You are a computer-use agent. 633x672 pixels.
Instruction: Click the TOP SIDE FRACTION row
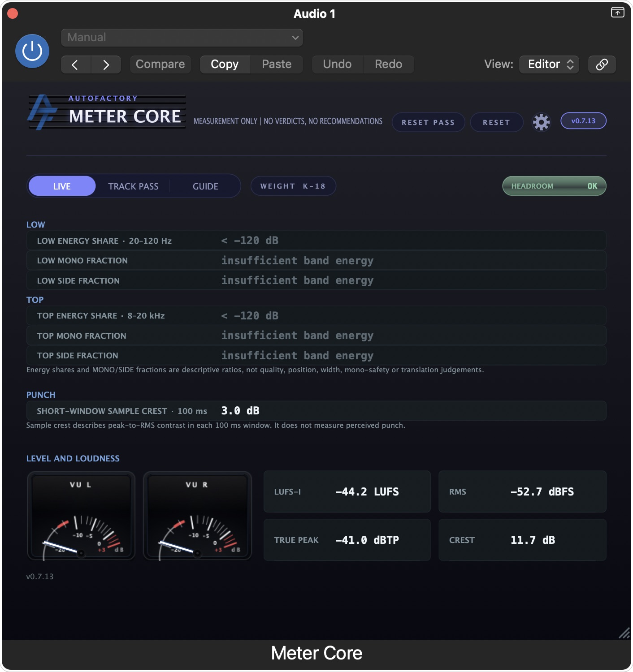click(316, 355)
